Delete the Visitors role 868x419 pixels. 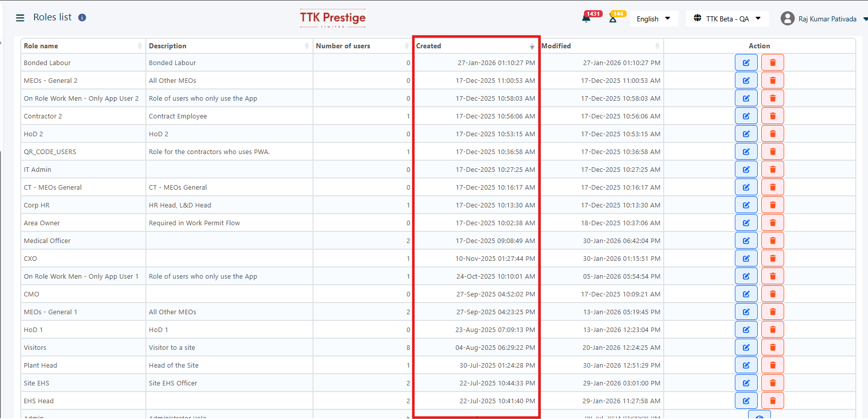(772, 347)
